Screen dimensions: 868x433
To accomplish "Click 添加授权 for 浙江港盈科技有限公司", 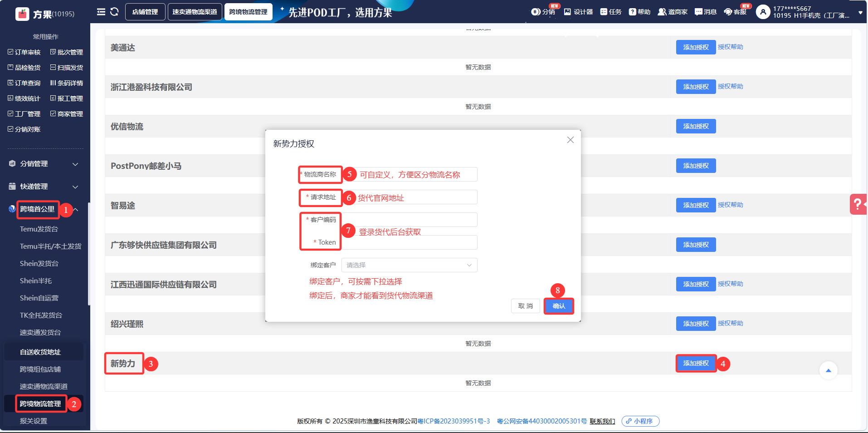I will (696, 87).
